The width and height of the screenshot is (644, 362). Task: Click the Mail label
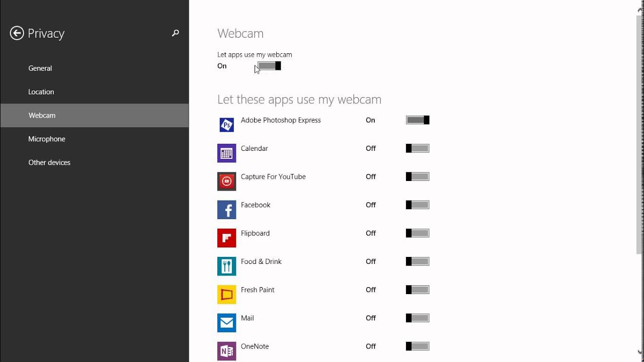(248, 318)
